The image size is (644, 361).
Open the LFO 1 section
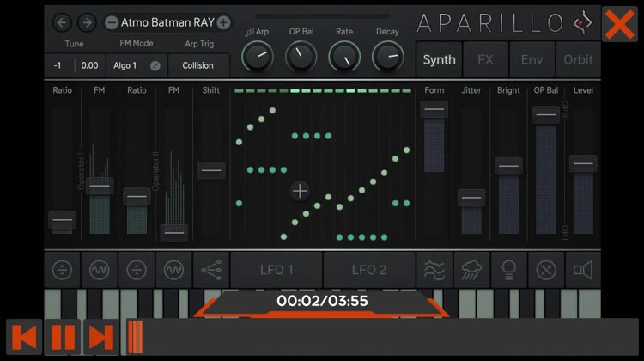276,270
